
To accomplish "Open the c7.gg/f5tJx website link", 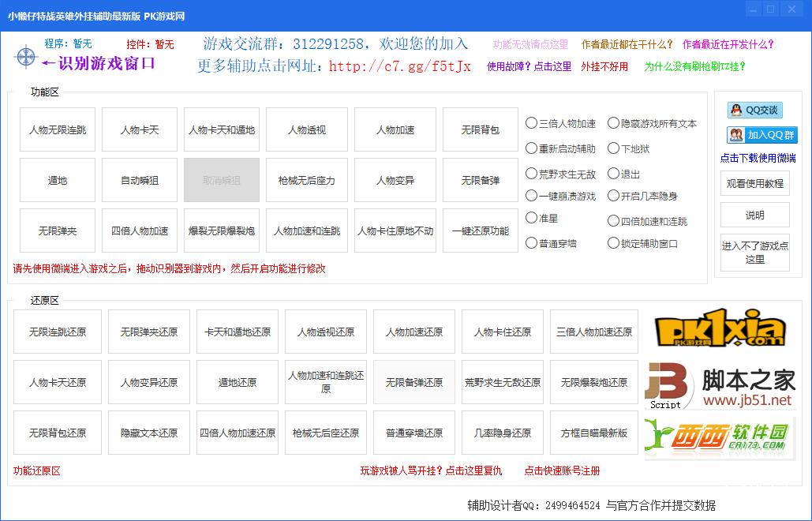I will 399,66.
